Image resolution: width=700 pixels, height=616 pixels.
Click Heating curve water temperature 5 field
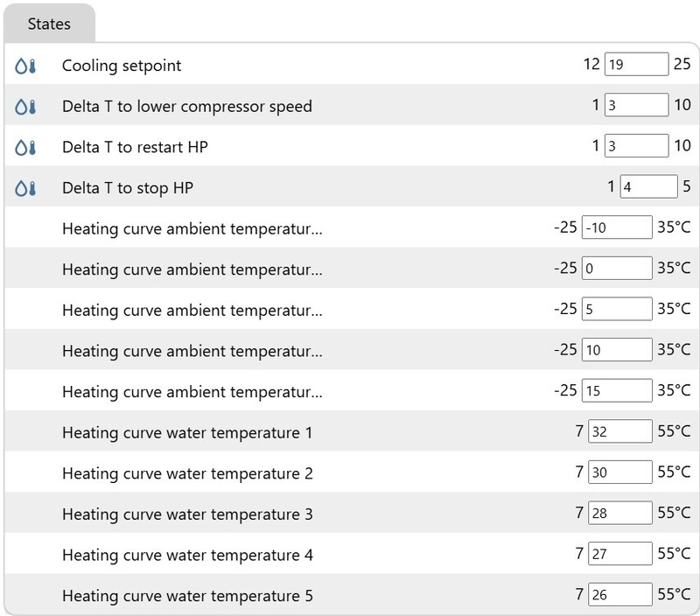pos(620,595)
